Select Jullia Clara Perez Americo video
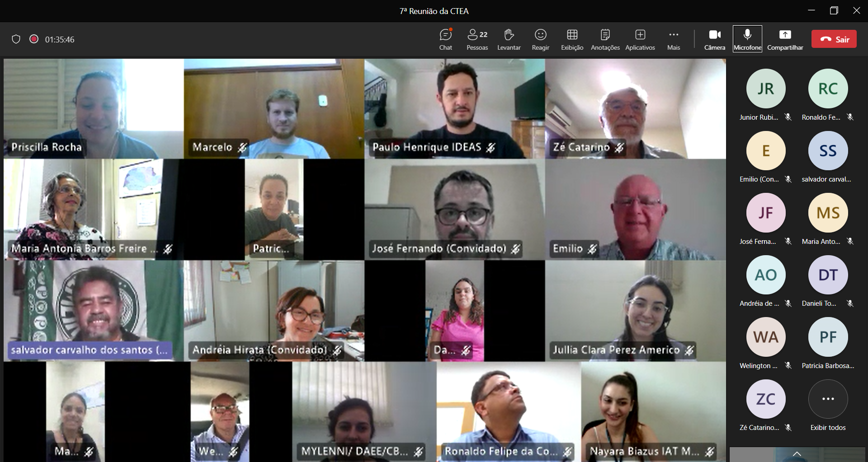 636,311
